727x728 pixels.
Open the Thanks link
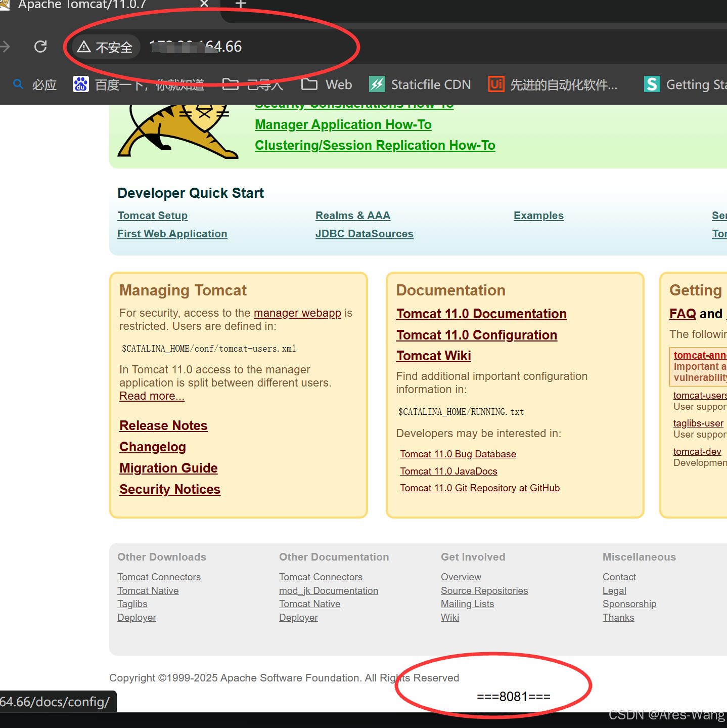618,618
